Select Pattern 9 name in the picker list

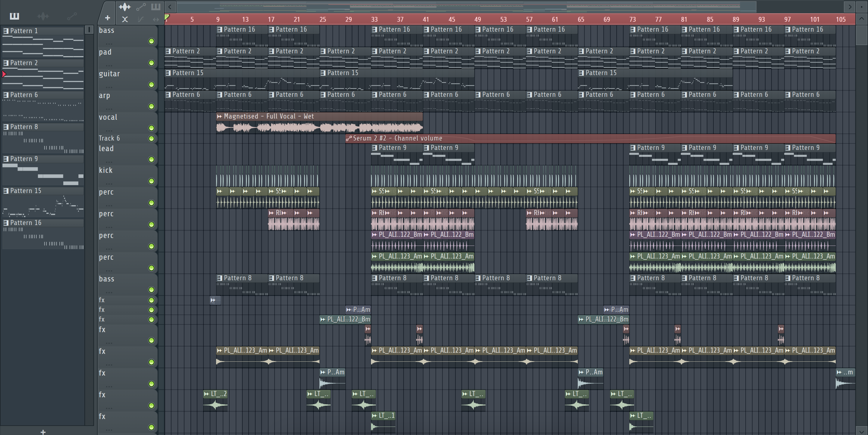coord(24,159)
